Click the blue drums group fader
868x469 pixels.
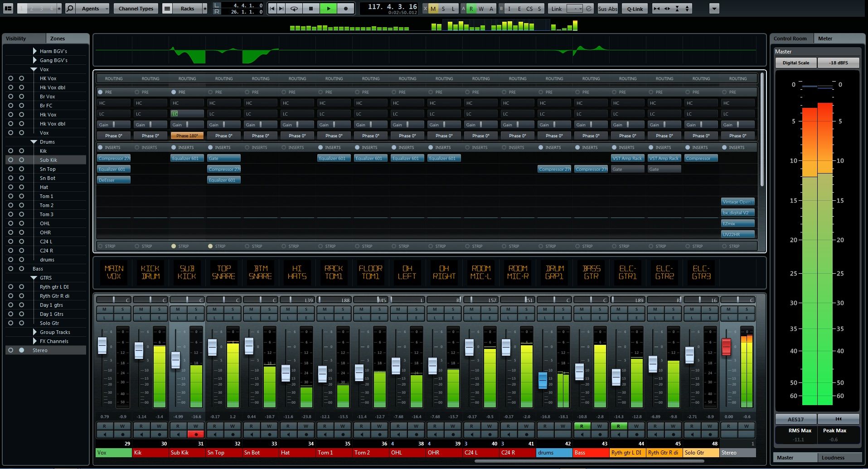click(x=543, y=380)
